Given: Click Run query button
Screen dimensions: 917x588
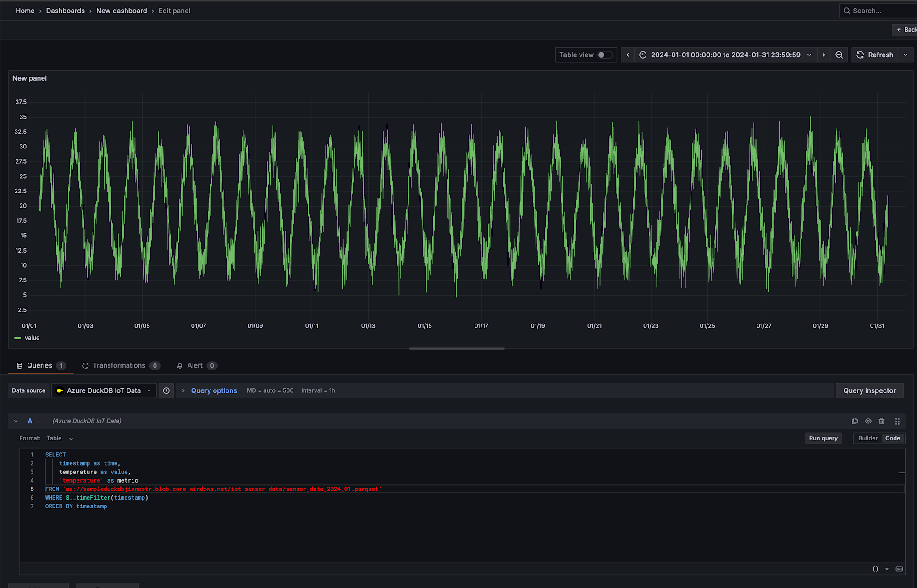Looking at the screenshot, I should (x=823, y=438).
